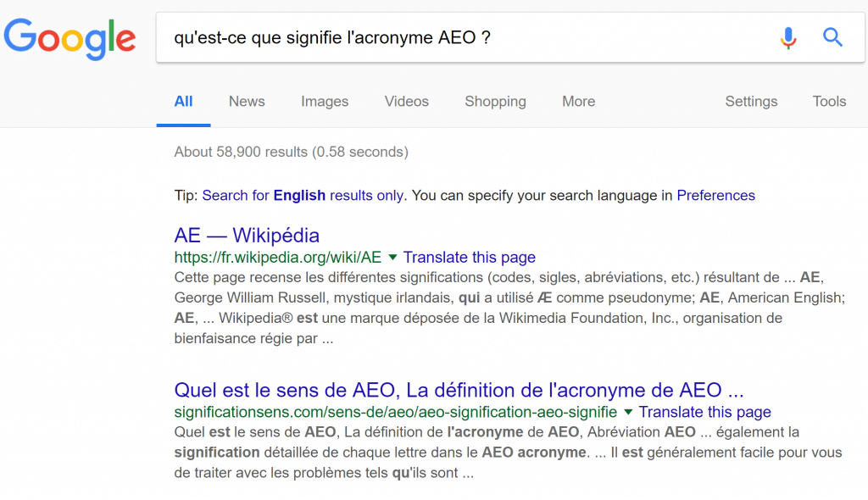Viewport: 868px width, 500px height.
Task: Open the 'Quel est le sens de AEO' result
Action: click(x=459, y=390)
